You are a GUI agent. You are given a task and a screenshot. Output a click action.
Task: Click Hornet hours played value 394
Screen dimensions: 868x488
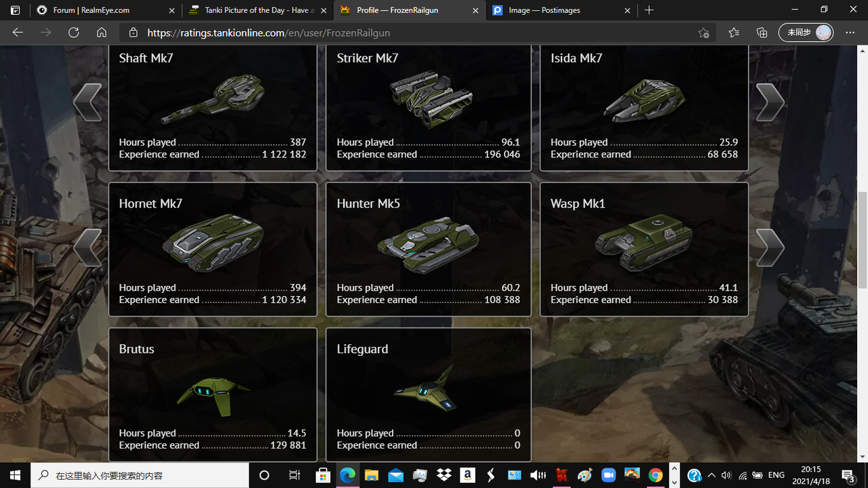tap(298, 287)
